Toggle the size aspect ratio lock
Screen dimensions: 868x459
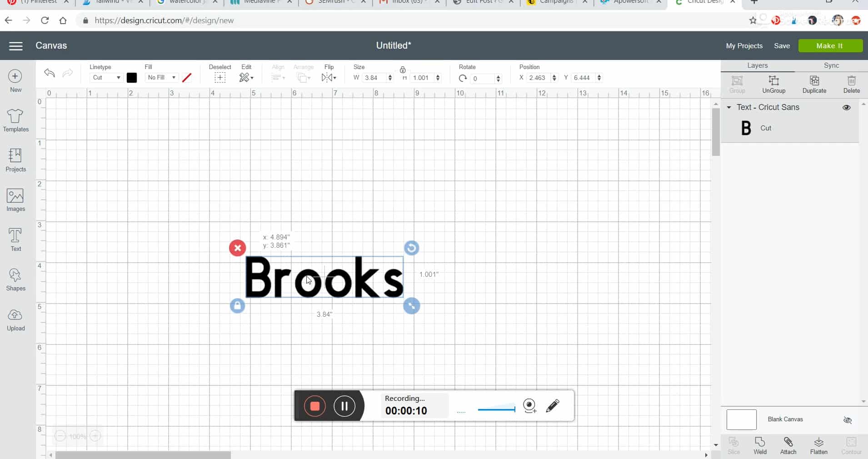(403, 70)
